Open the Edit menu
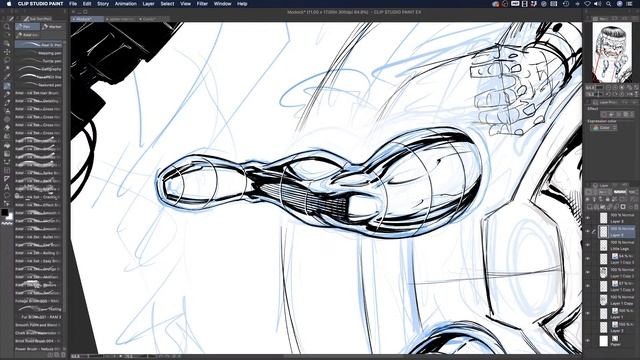 pyautogui.click(x=87, y=4)
